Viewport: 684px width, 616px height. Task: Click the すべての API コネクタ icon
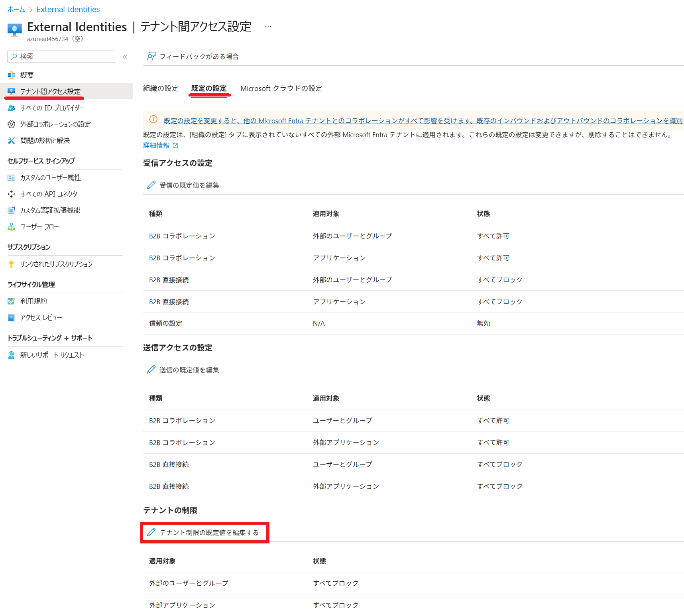(x=12, y=194)
